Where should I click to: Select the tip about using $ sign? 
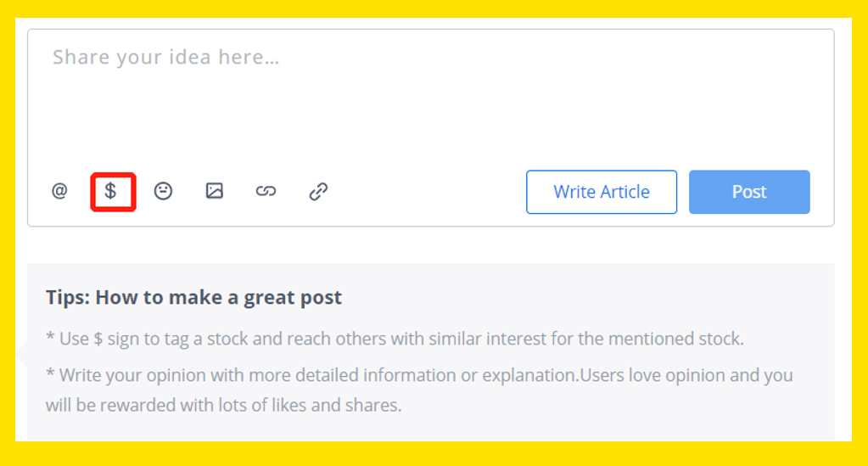(395, 339)
